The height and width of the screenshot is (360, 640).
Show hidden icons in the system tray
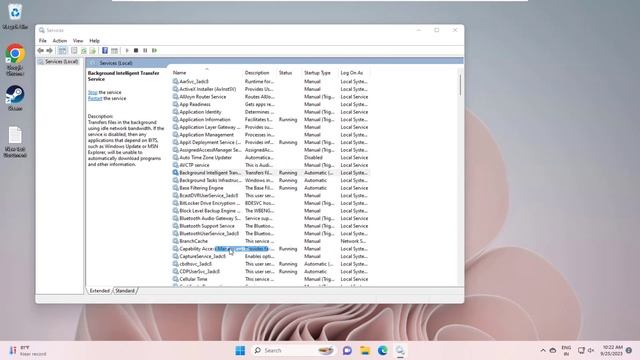(x=543, y=351)
